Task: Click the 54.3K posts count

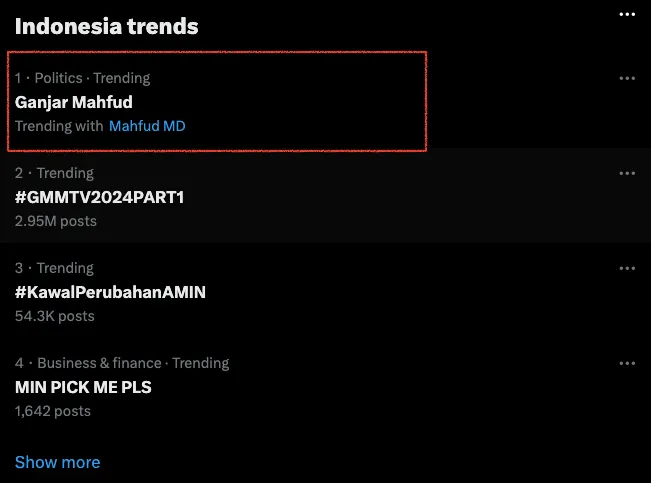Action: [55, 316]
